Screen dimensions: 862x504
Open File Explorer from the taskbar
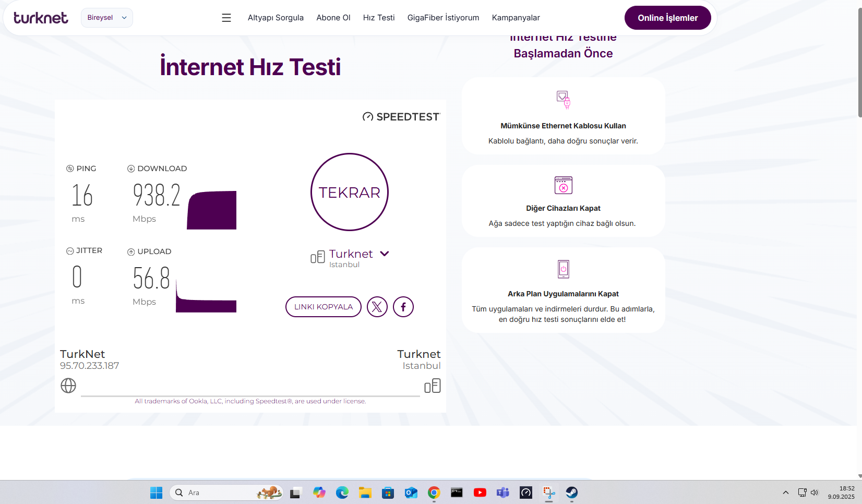point(365,493)
